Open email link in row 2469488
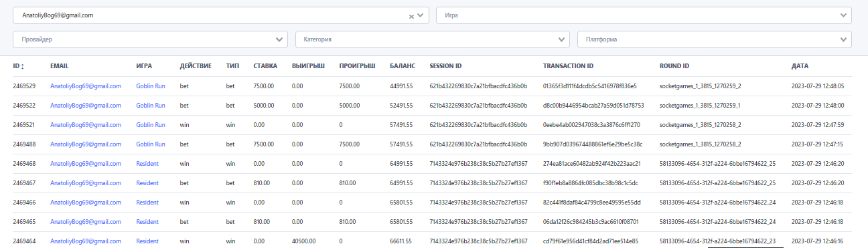 (x=86, y=144)
